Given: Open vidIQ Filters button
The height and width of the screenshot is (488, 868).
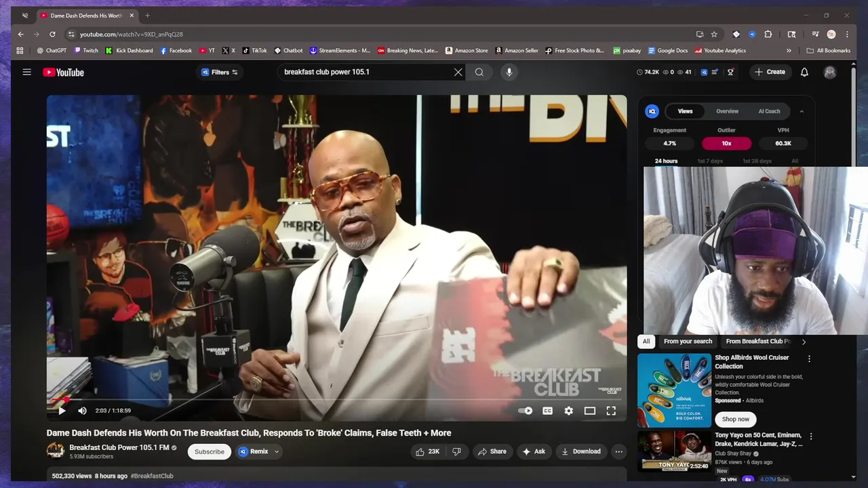Looking at the screenshot, I should (x=220, y=72).
